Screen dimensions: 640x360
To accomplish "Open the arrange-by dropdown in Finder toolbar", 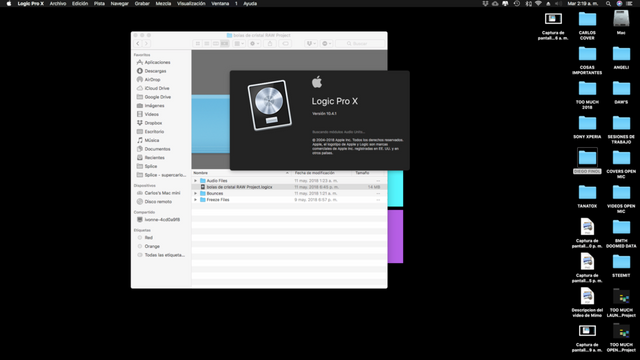I will pyautogui.click(x=239, y=43).
